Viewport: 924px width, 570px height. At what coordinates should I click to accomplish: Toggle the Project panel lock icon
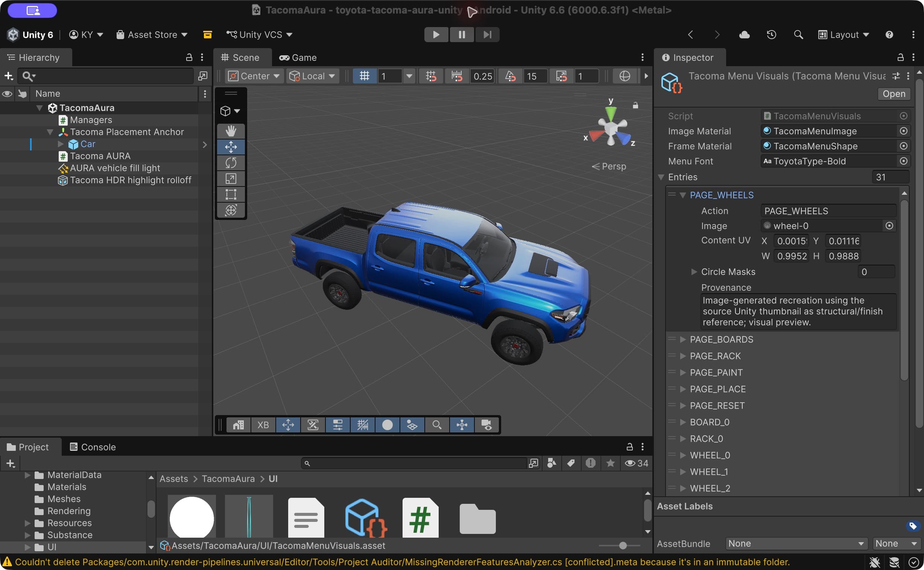click(629, 447)
